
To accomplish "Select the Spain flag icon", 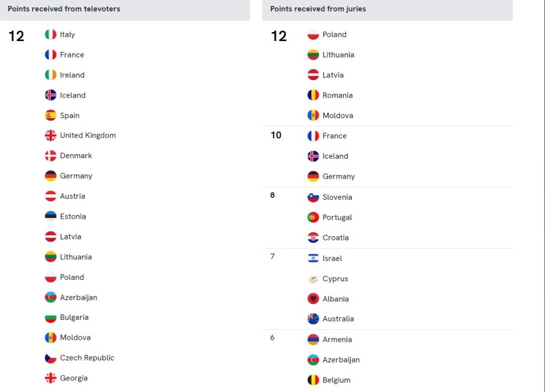I will click(51, 116).
